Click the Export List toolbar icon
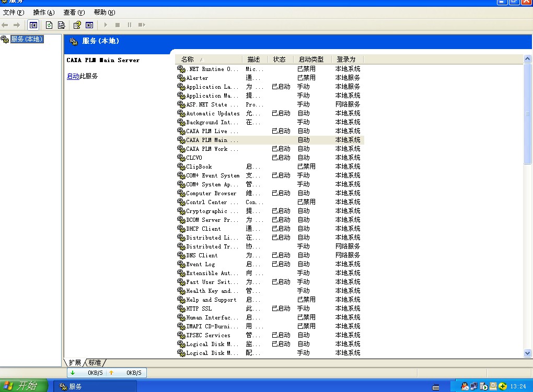 [61, 25]
